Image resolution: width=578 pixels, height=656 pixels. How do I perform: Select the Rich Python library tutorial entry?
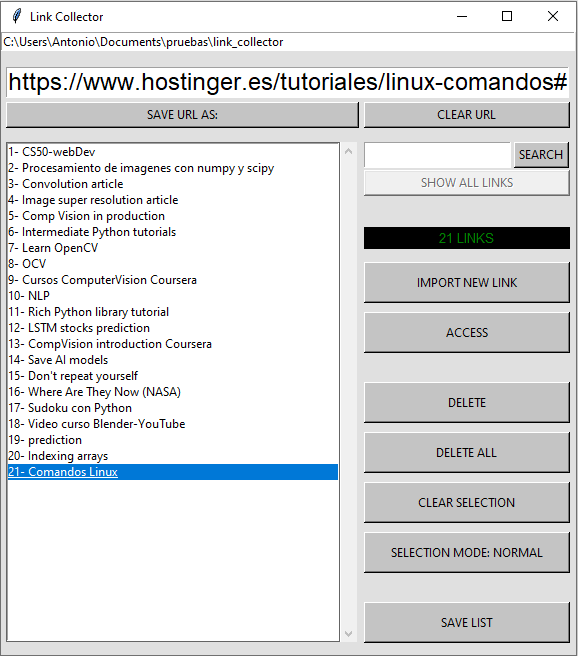click(173, 312)
